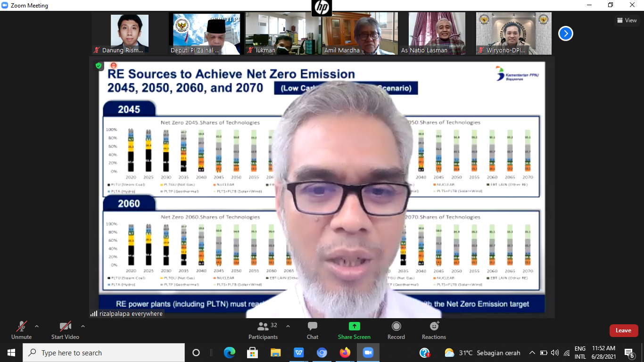Click the Kementerian PPN/Bappenas logo
Viewport: 644px width, 362px height.
[x=517, y=74]
